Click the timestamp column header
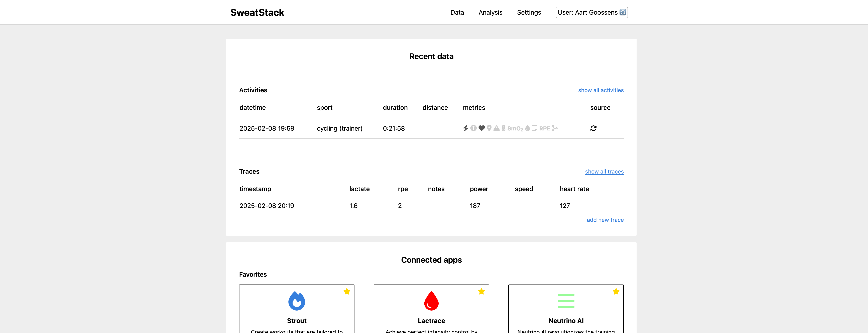The height and width of the screenshot is (333, 868). pos(255,189)
